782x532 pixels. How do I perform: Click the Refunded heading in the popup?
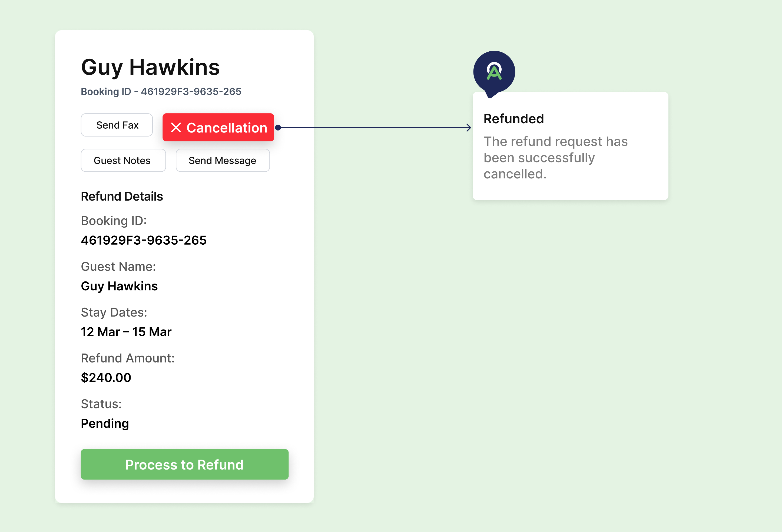click(513, 119)
